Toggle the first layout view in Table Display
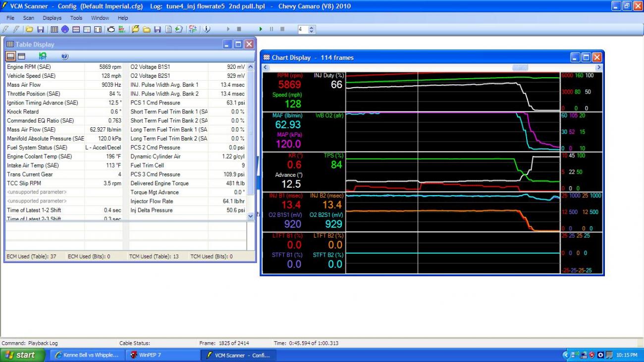The width and height of the screenshot is (644, 362). tap(10, 56)
